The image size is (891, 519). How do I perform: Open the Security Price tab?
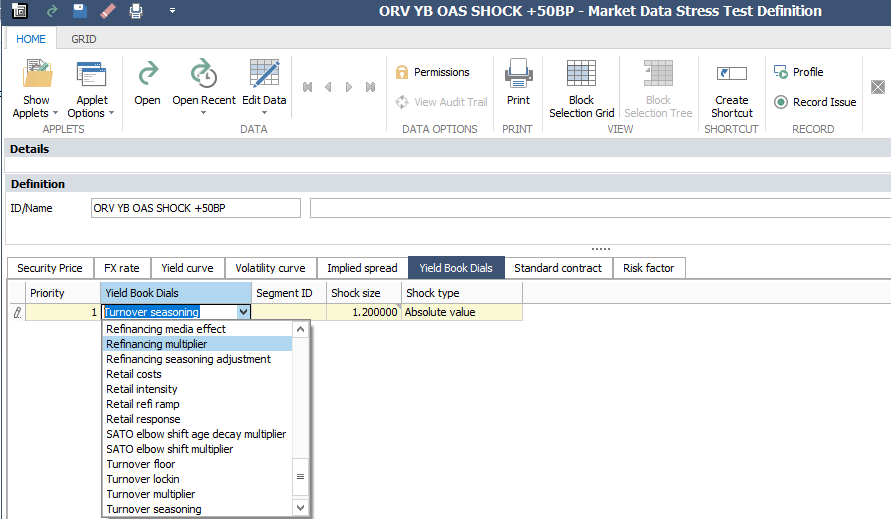[49, 268]
